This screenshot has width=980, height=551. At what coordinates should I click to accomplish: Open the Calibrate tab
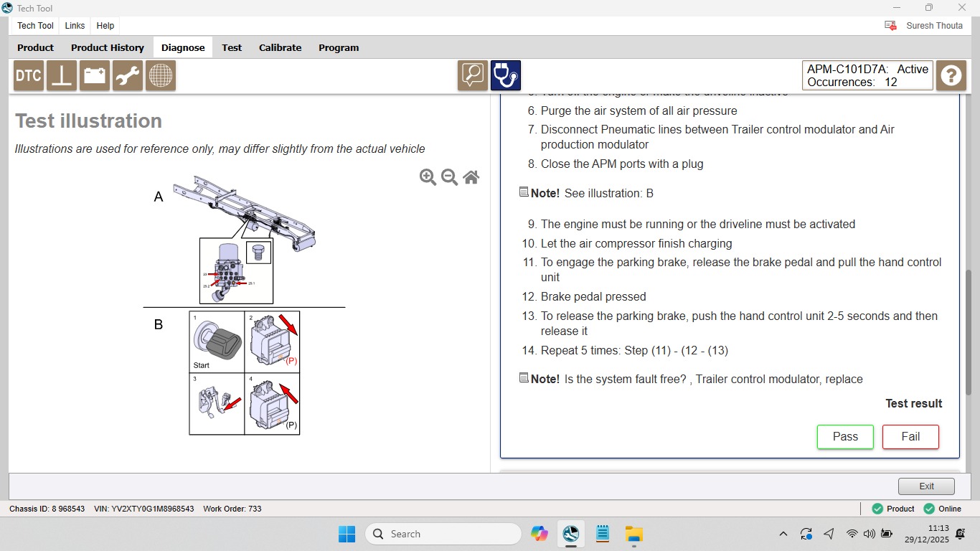280,47
